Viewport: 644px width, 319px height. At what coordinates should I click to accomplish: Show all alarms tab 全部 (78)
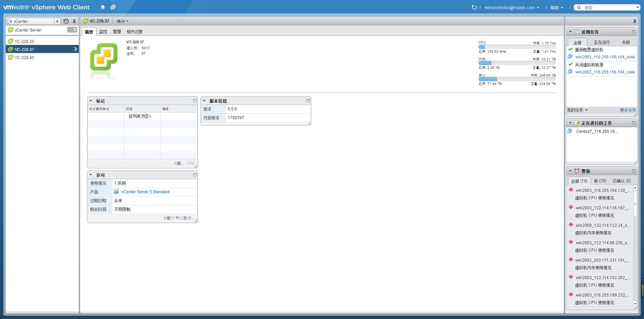(x=579, y=181)
